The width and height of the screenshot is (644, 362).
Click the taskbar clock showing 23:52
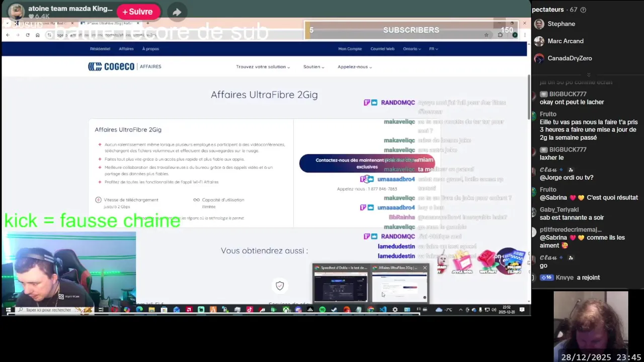[507, 310]
